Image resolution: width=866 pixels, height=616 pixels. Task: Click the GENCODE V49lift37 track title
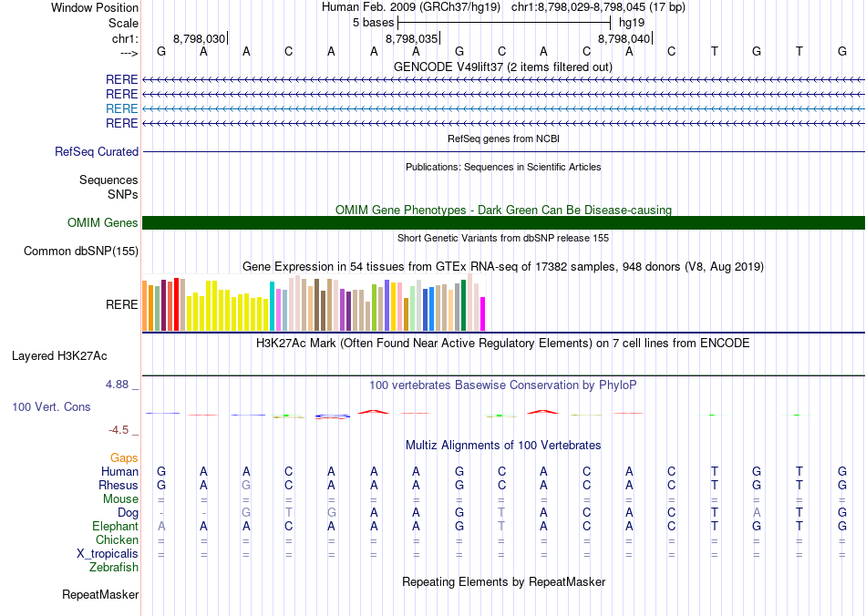[503, 67]
